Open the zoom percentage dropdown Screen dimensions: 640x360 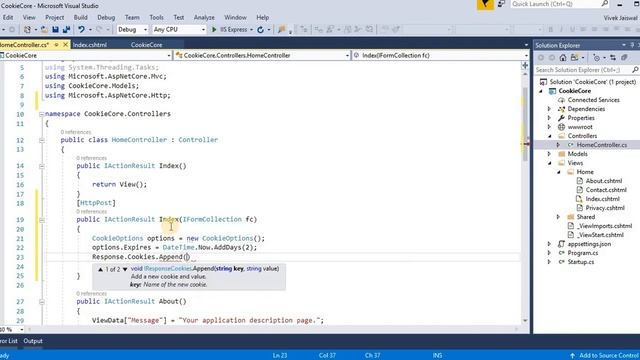(22, 329)
